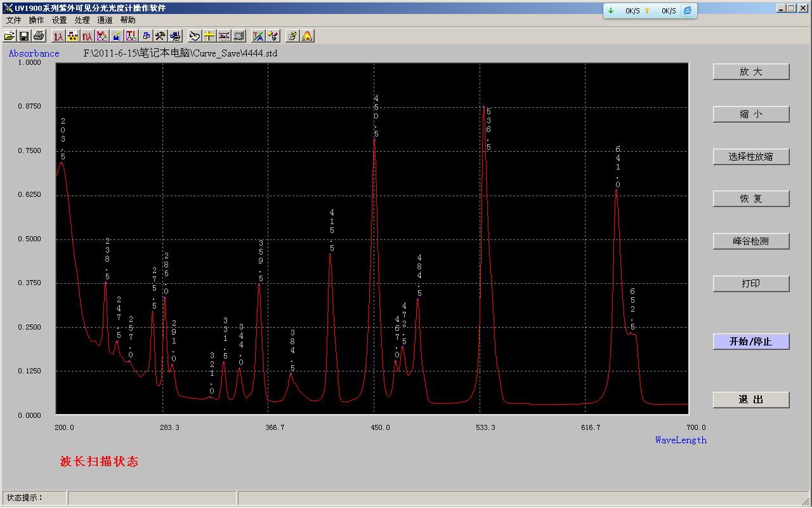Click the 536.5 peak label on the spectrum

click(x=488, y=130)
